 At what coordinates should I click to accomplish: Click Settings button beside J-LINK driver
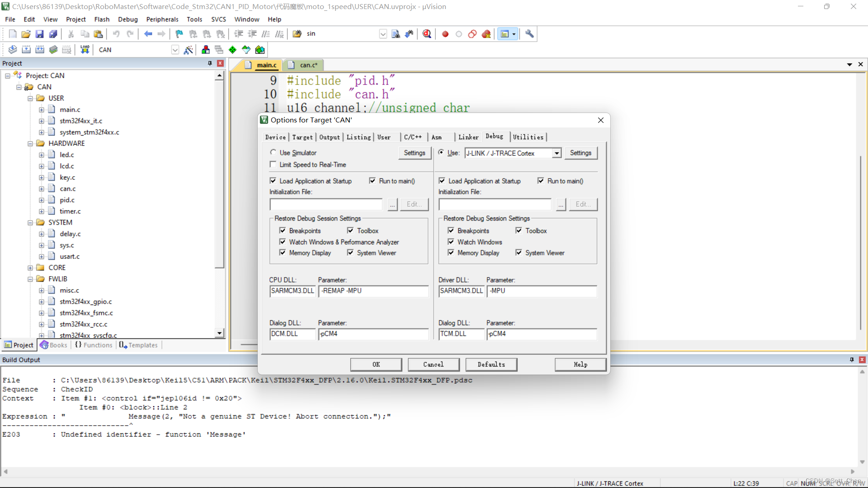coord(580,153)
